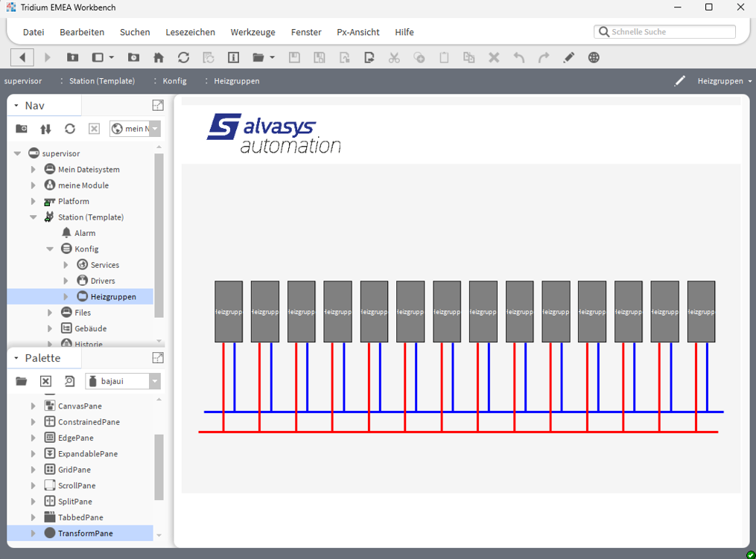Close the palette with the X icon
Viewport: 756px width, 559px height.
pos(45,381)
